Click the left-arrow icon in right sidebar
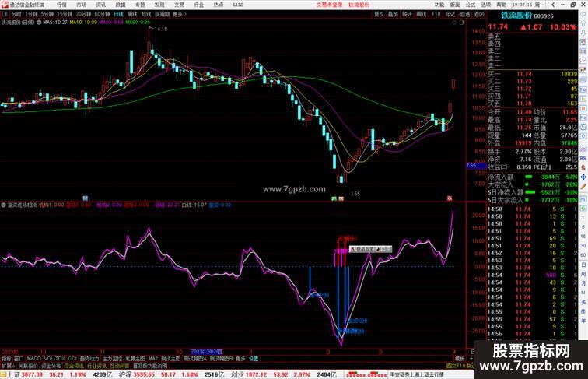This screenshot has width=588, height=379. coord(583,14)
